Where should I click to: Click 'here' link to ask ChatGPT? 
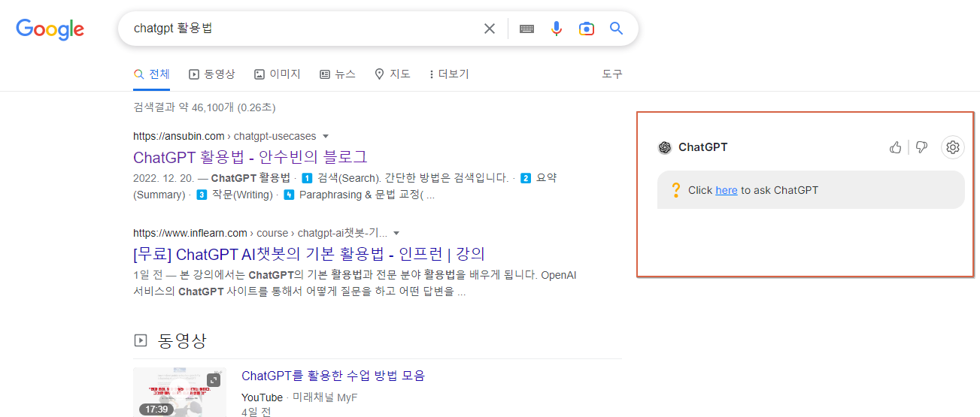(727, 190)
